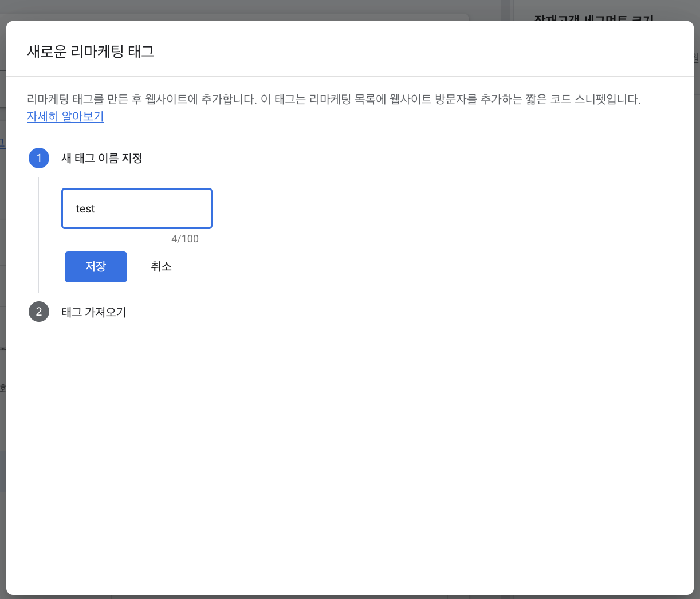Open the 자세히 알아보기 learn-more link

tap(65, 116)
